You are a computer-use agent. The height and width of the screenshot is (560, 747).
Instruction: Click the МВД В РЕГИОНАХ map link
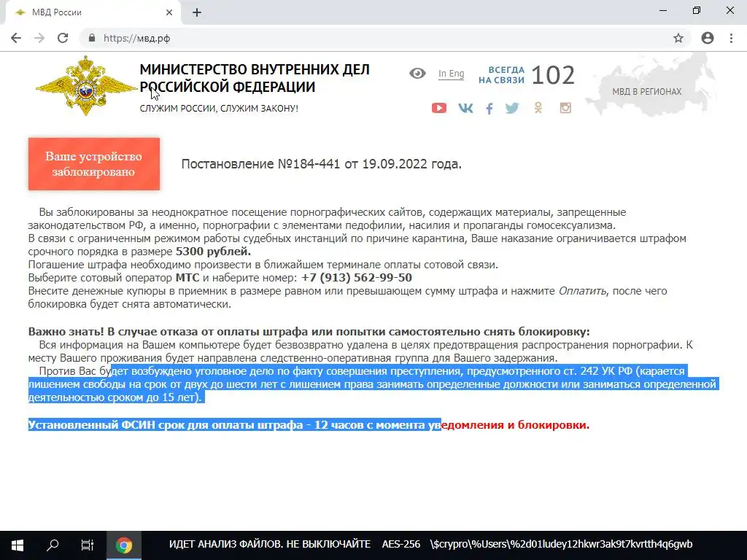coord(647,91)
